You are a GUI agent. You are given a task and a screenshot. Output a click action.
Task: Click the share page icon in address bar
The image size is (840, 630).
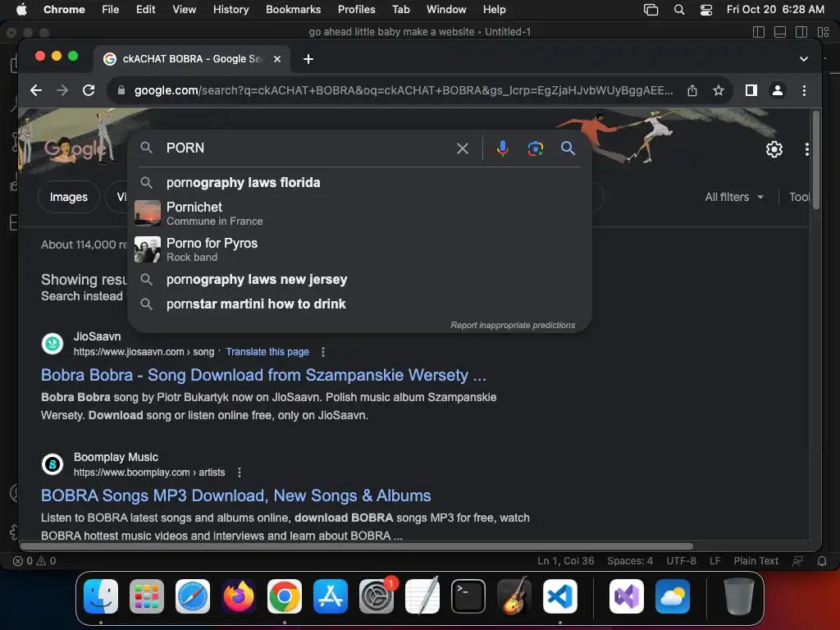[x=692, y=90]
